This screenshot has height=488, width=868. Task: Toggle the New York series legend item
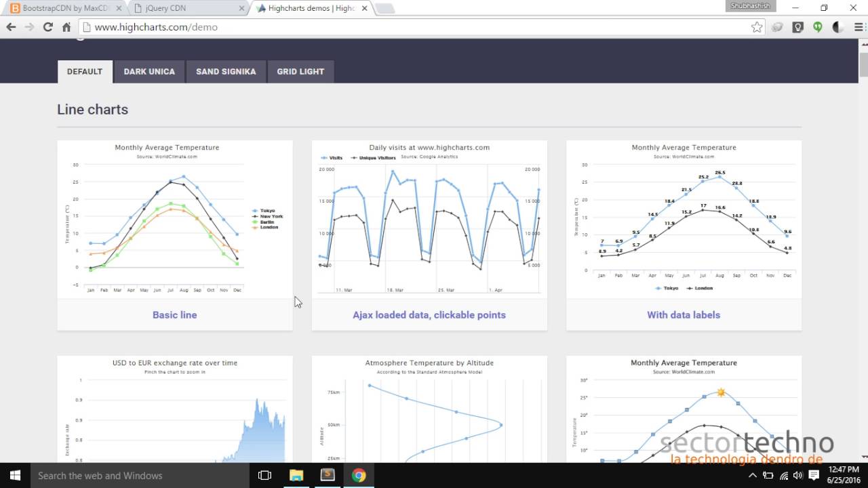tap(268, 216)
